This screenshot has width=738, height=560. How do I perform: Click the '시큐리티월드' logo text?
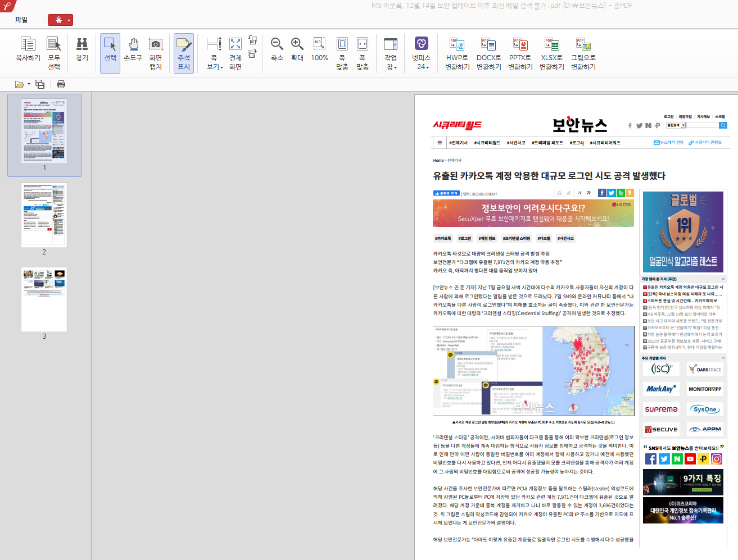[x=457, y=125]
